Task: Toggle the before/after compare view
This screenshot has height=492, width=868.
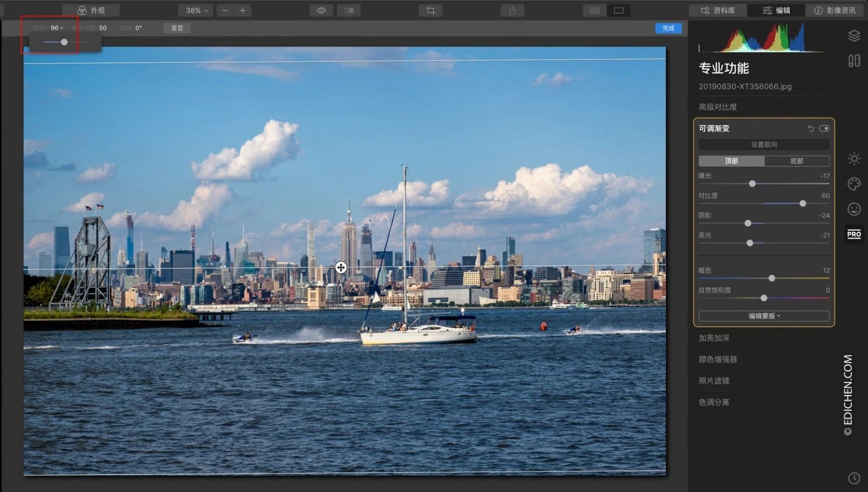Action: click(x=349, y=10)
